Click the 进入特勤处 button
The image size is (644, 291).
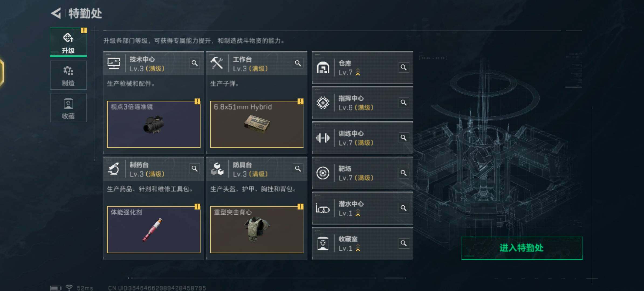pyautogui.click(x=522, y=248)
